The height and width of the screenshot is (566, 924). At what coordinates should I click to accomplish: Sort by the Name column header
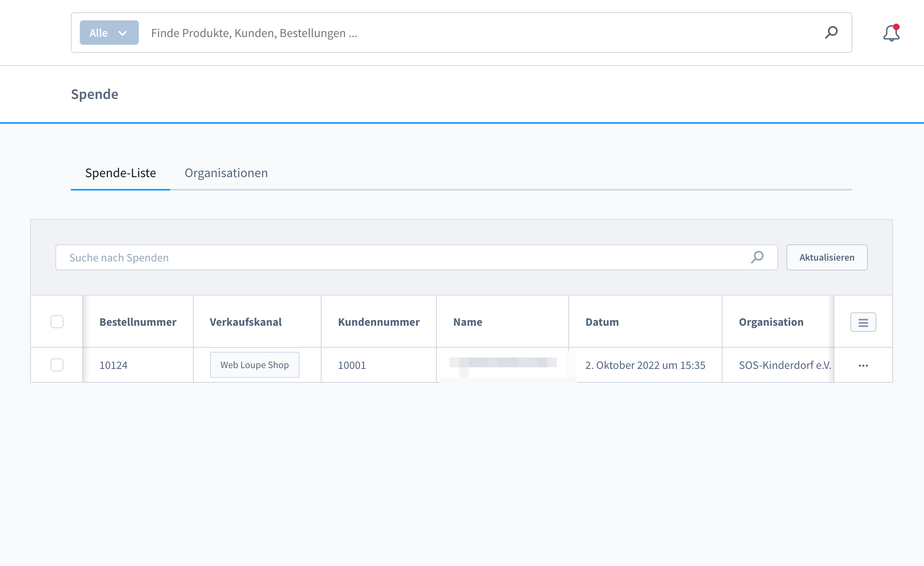pos(502,322)
